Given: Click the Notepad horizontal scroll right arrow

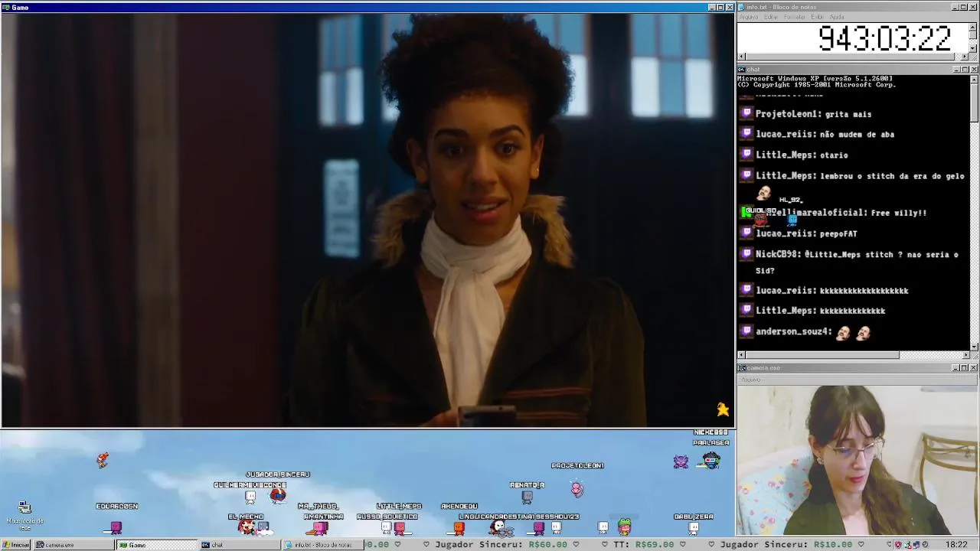Looking at the screenshot, I should click(x=965, y=57).
